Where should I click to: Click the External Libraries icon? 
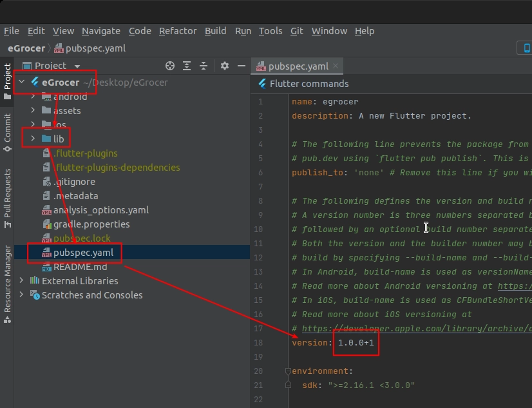(34, 280)
